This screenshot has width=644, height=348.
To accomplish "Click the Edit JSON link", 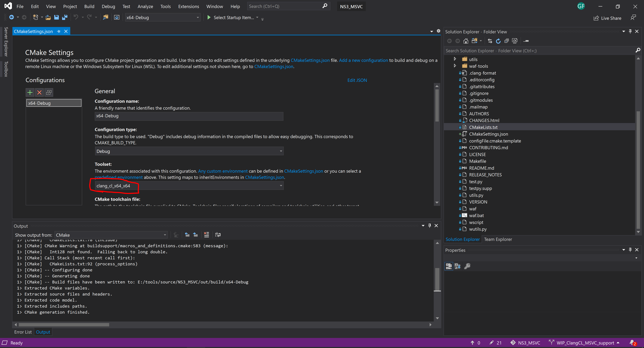I will tap(357, 80).
